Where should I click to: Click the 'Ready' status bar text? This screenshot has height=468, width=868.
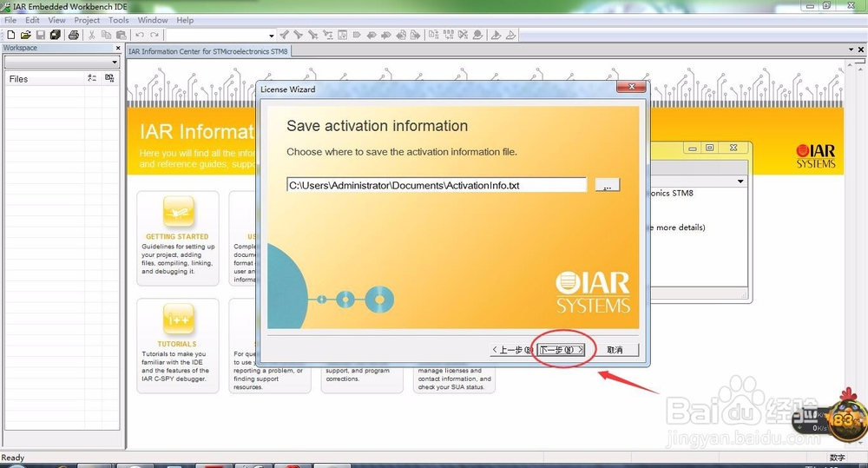[x=13, y=458]
